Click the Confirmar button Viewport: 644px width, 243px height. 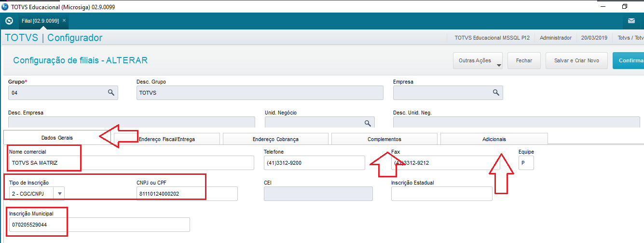tap(628, 61)
